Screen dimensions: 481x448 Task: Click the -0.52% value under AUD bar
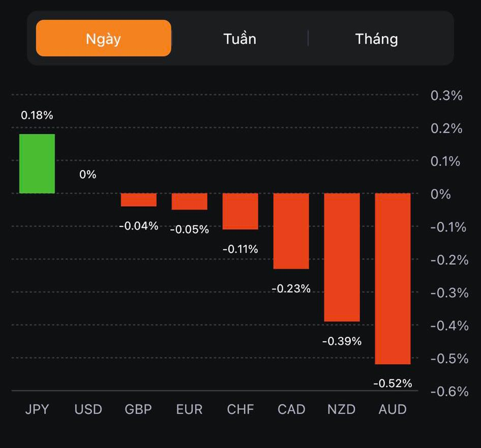click(x=393, y=383)
